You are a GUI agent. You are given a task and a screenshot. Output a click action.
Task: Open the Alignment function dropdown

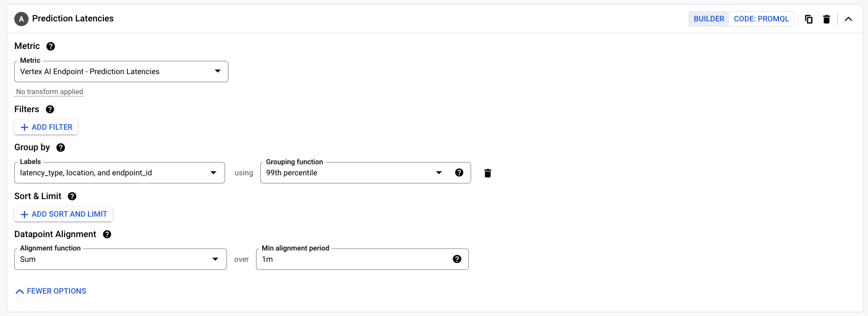[120, 259]
